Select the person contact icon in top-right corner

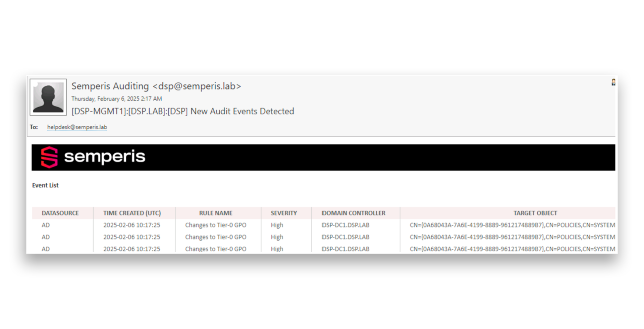(613, 82)
